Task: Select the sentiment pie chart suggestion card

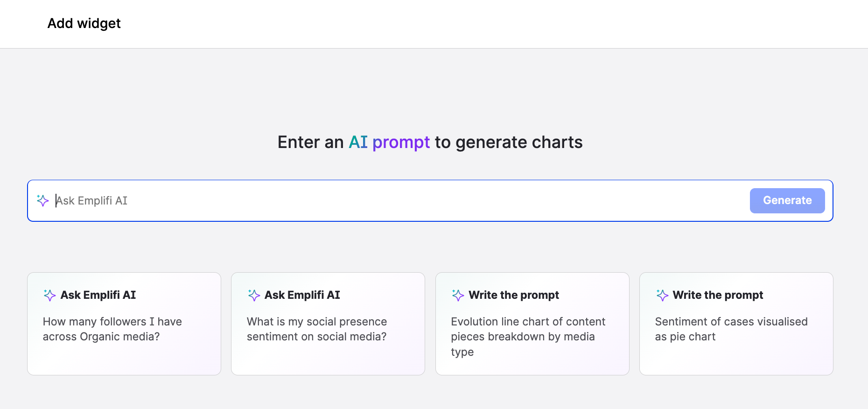Action: 736,324
